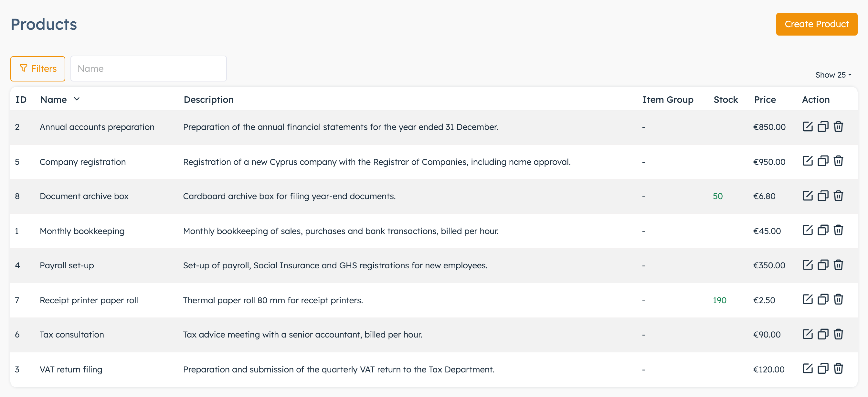Edit the Tax consultation product
868x397 pixels.
[x=808, y=334]
